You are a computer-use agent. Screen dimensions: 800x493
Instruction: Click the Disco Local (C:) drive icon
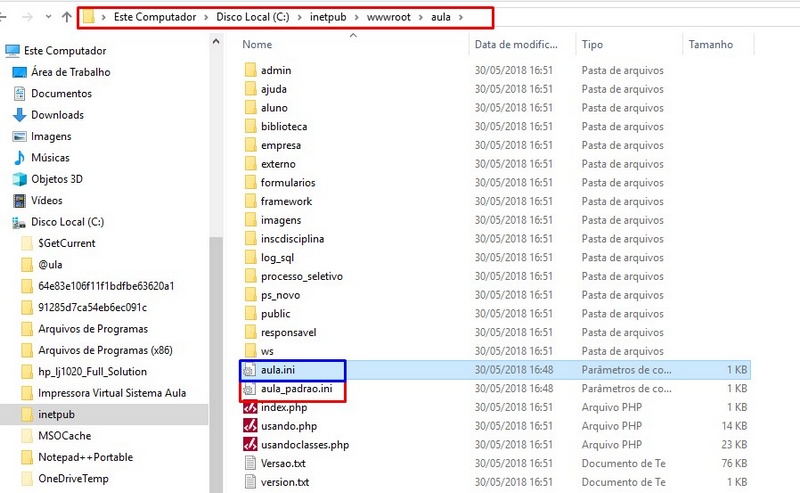click(19, 222)
